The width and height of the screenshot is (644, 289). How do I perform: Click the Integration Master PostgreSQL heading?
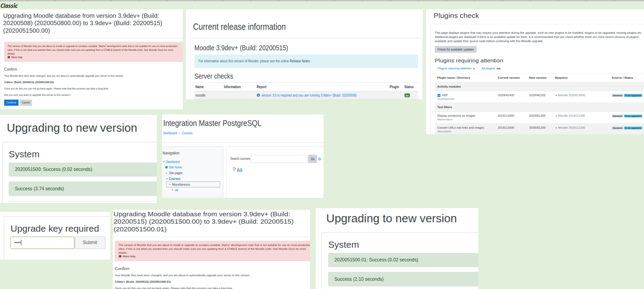[212, 123]
